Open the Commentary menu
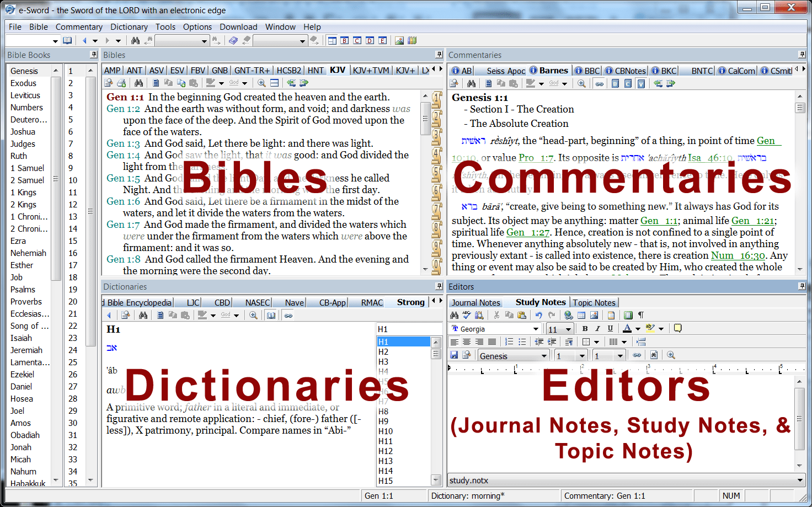Viewport: 812px width, 507px height. tap(79, 26)
